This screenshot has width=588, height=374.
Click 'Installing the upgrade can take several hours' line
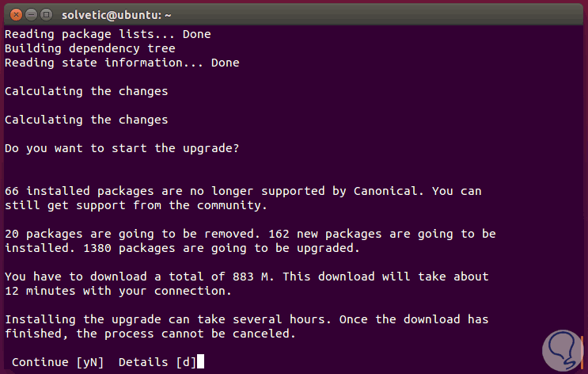click(x=246, y=319)
